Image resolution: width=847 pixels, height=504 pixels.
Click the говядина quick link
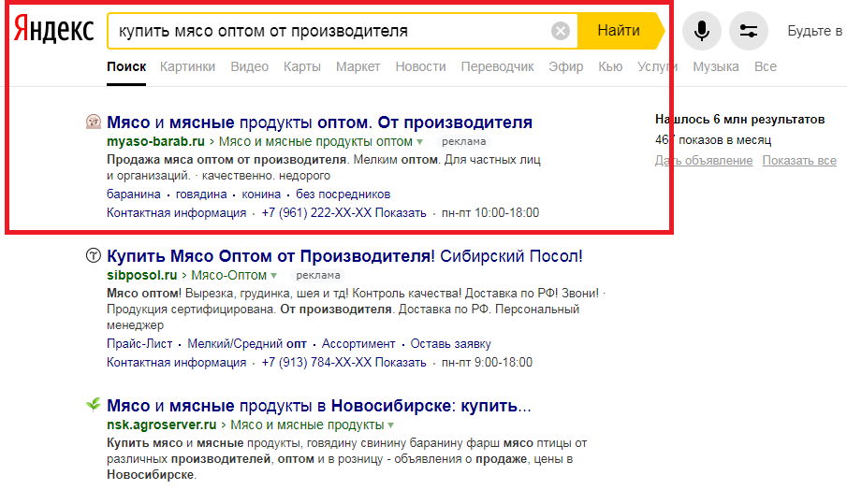click(201, 194)
